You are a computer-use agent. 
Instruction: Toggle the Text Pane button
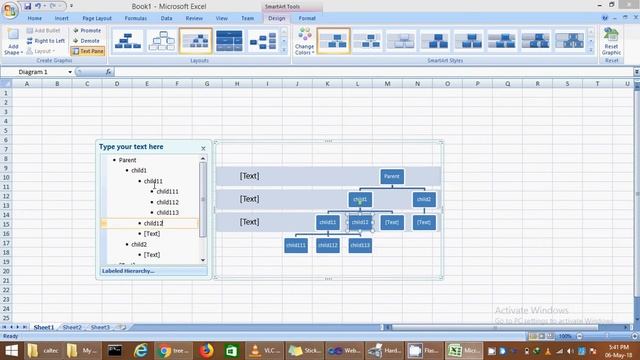(x=87, y=51)
